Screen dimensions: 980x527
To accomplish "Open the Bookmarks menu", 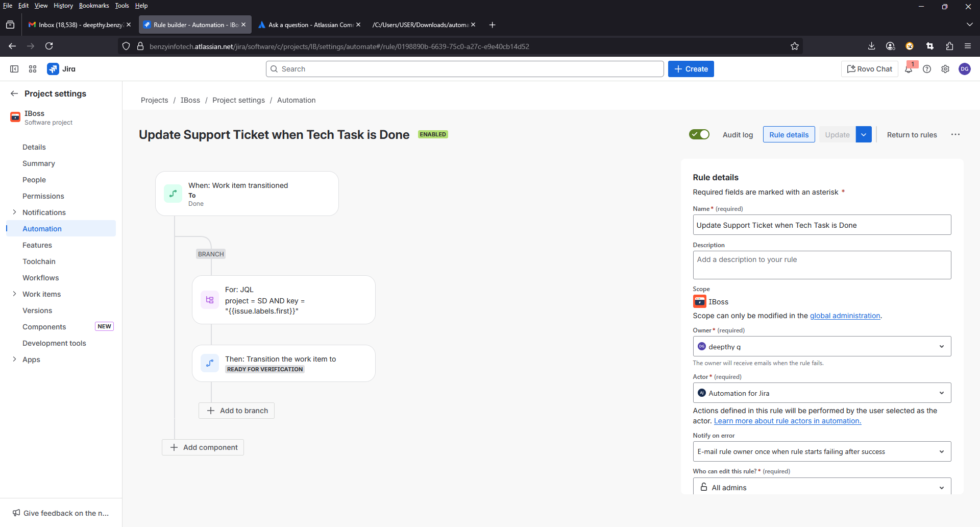I will [x=94, y=6].
